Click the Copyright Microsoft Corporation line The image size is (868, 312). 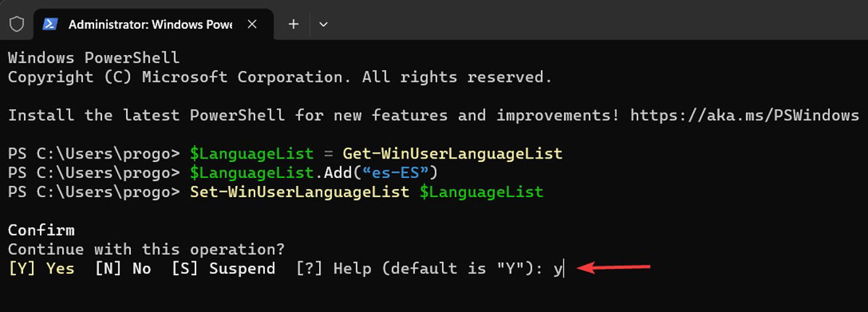coord(280,77)
